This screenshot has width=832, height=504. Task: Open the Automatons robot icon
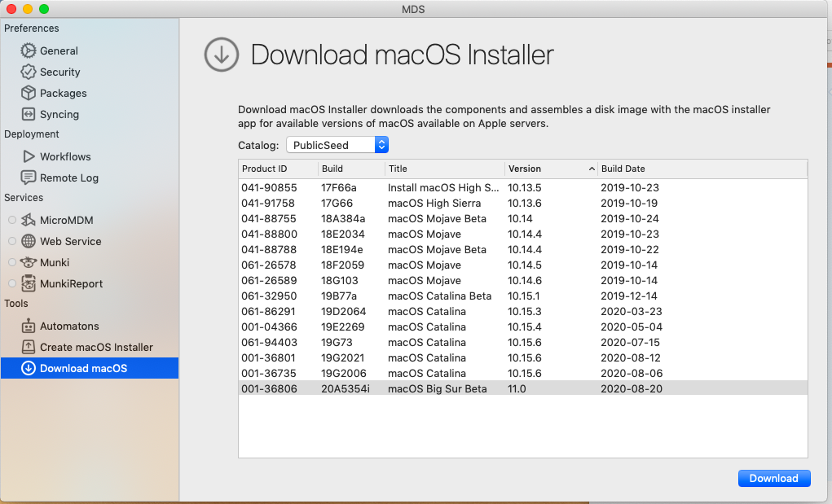(x=29, y=326)
